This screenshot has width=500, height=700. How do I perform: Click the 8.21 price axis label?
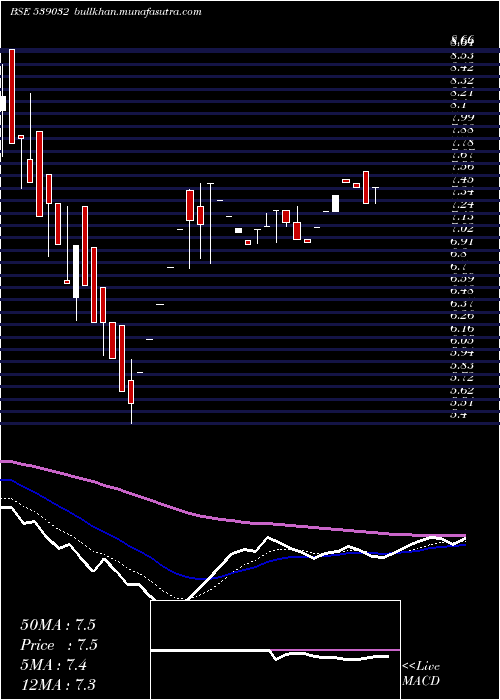[x=462, y=93]
